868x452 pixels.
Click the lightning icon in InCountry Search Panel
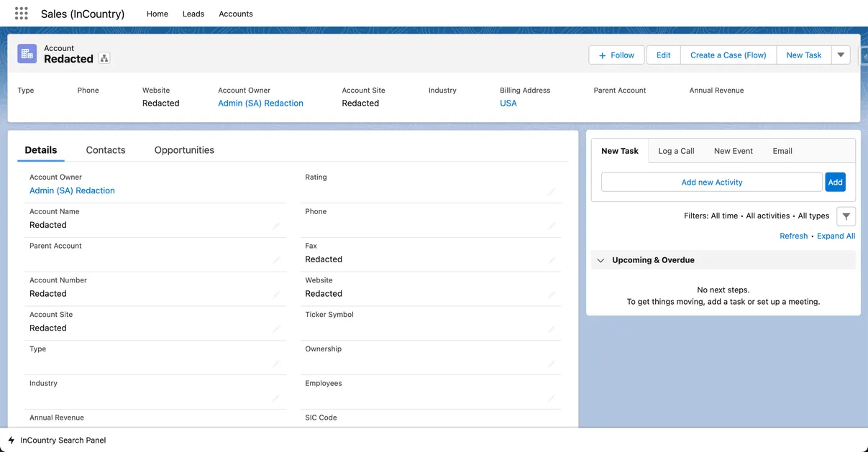12,441
